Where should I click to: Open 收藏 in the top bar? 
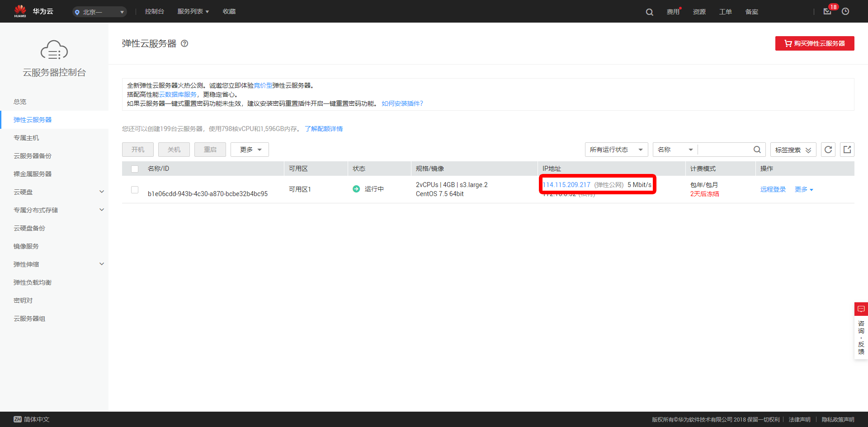[x=229, y=11]
